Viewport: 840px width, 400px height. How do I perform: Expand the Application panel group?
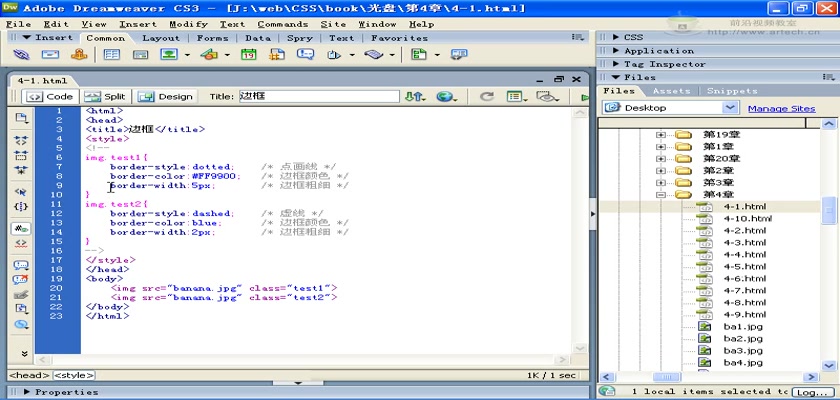click(615, 51)
